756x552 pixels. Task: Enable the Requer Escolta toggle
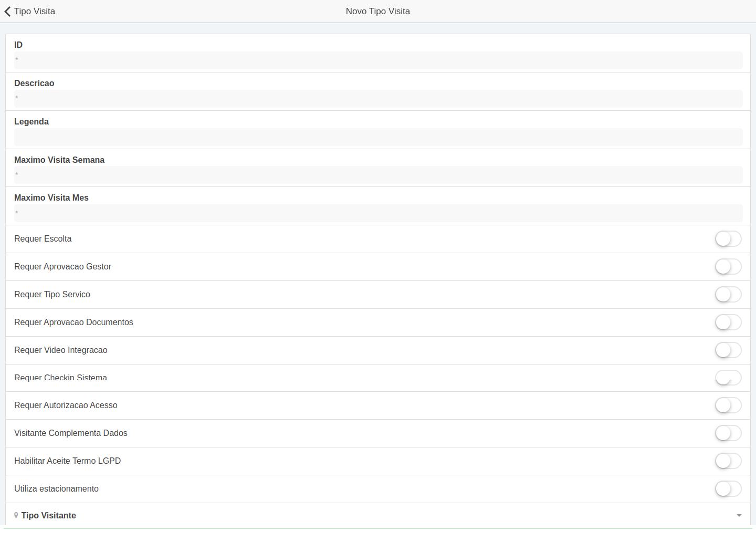point(728,239)
